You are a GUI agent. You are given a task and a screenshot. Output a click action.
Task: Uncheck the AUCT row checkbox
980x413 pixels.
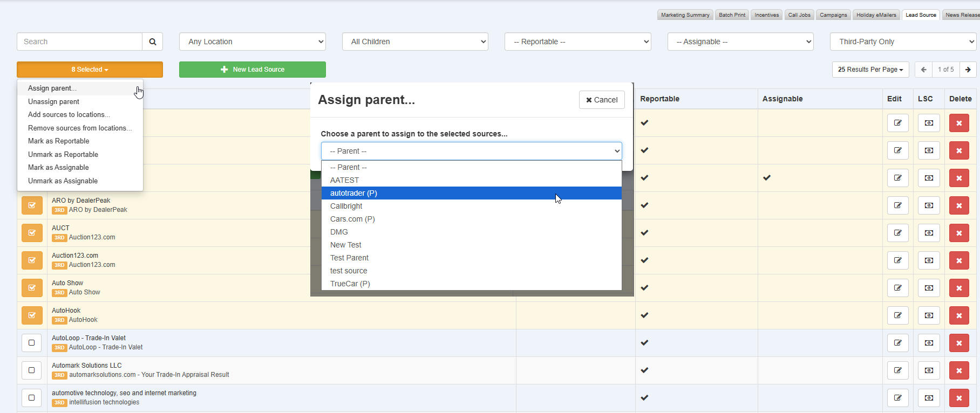click(x=32, y=233)
